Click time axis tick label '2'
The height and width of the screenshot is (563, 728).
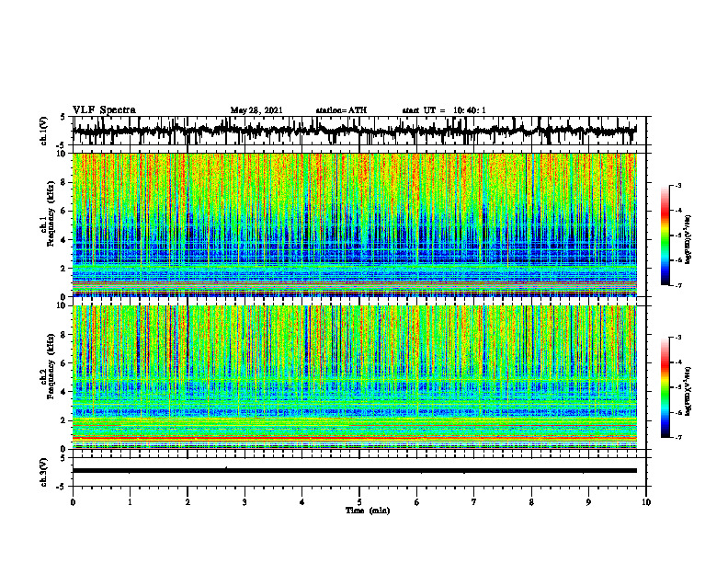[188, 502]
